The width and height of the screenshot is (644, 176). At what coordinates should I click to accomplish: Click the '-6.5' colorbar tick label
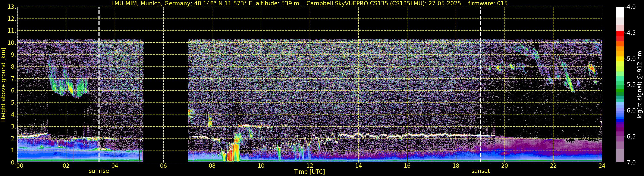click(x=631, y=137)
